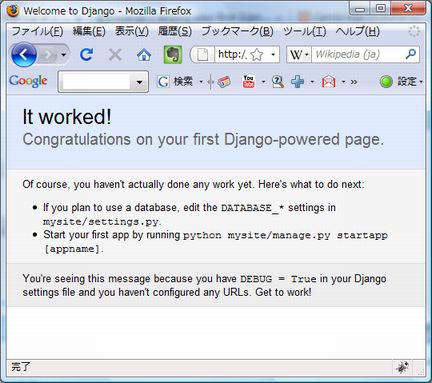The height and width of the screenshot is (383, 432).
Task: Open the 設定 settings menu
Action: [x=409, y=81]
